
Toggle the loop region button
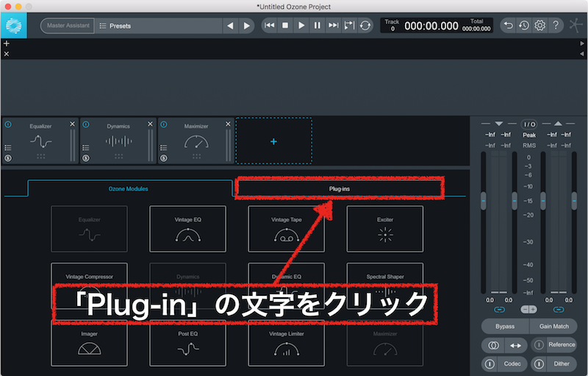pos(349,25)
